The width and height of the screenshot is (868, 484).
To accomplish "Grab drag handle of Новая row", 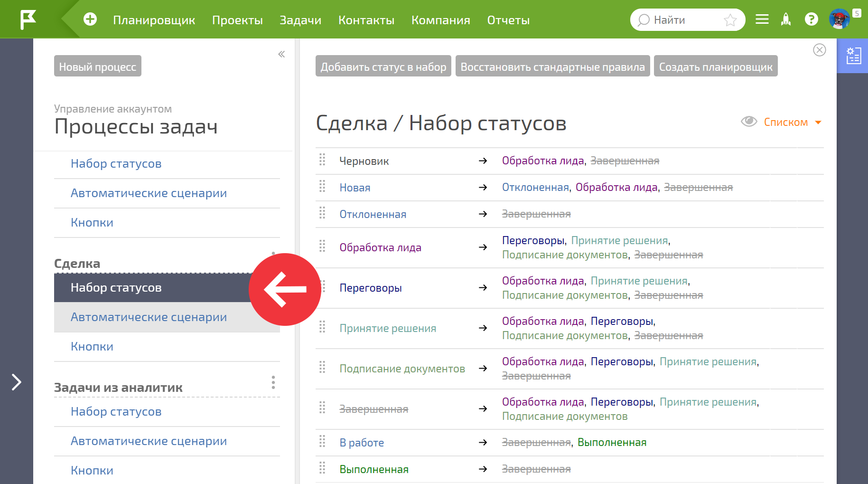I will 322,186.
